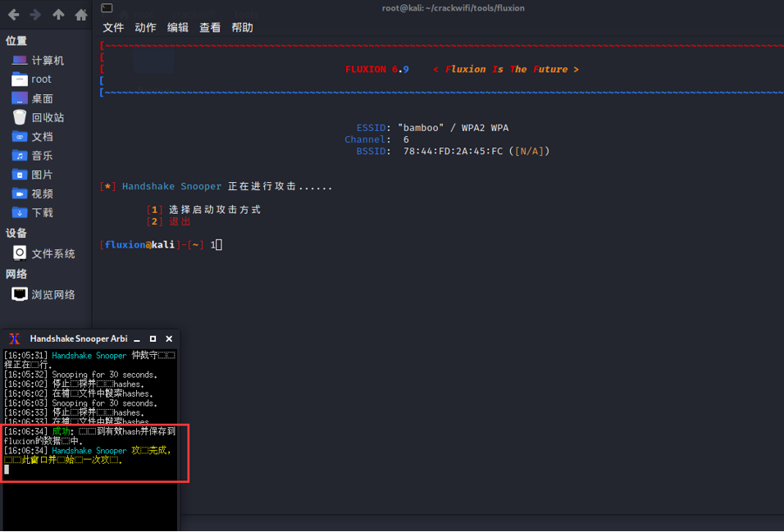Minimize the Handshake Snooper window
Image resolution: width=784 pixels, height=532 pixels.
[136, 339]
